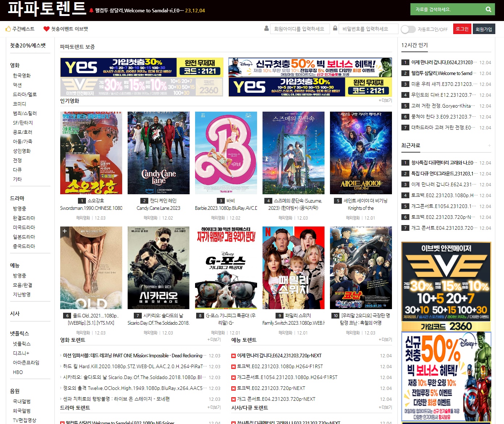
Task: Open popular item 웰컴투 삼달리
Action: click(x=444, y=73)
